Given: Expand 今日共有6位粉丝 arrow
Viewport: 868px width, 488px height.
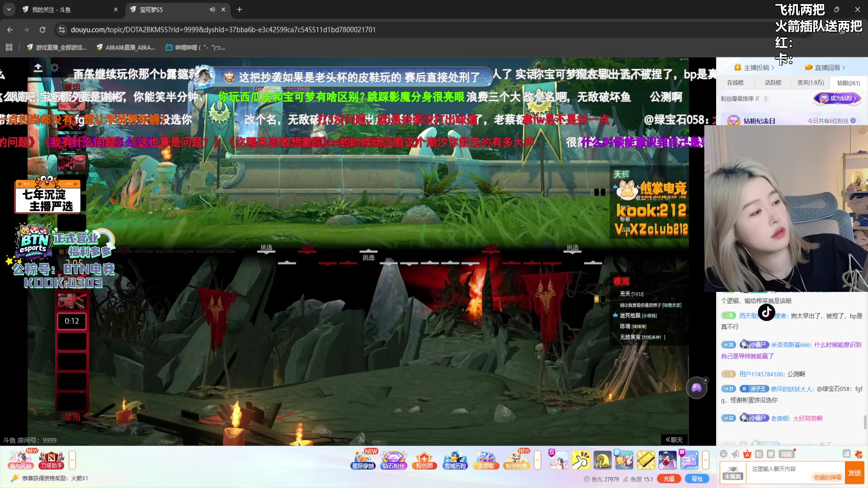Looking at the screenshot, I should point(853,121).
